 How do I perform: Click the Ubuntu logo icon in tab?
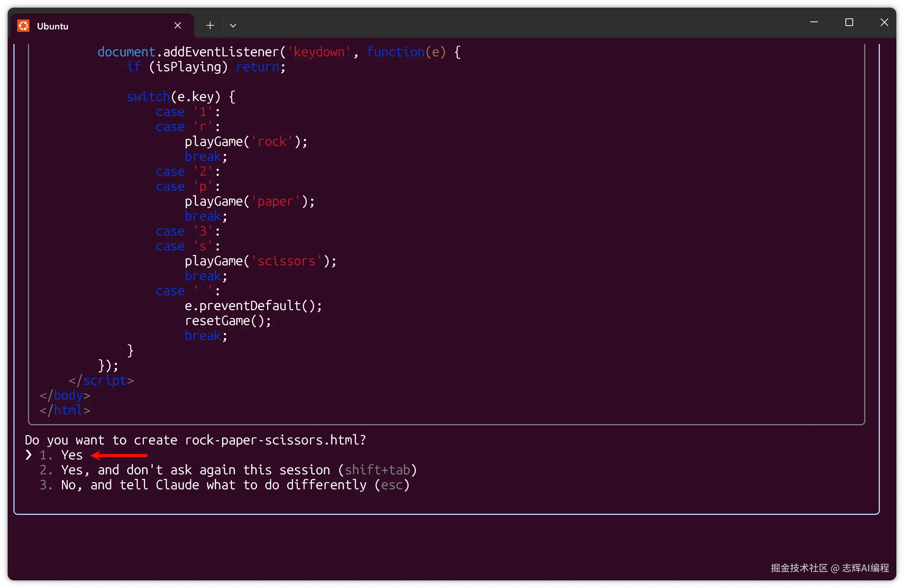[x=23, y=26]
